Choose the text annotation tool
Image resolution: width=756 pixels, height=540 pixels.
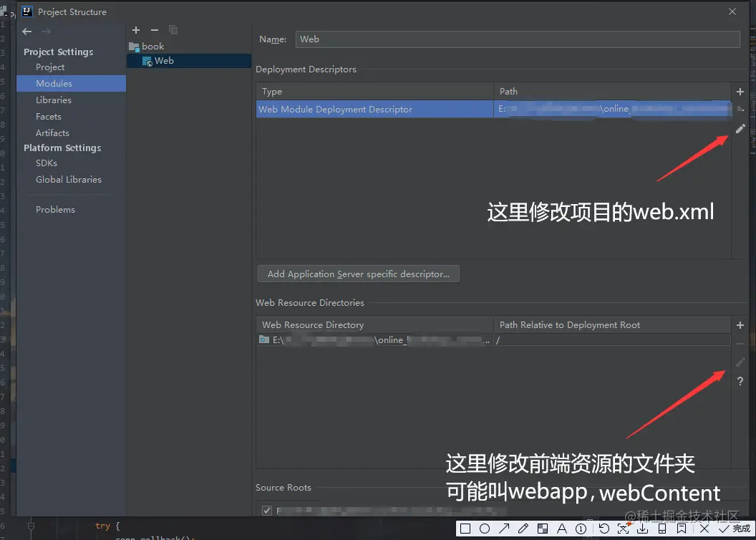(x=563, y=528)
